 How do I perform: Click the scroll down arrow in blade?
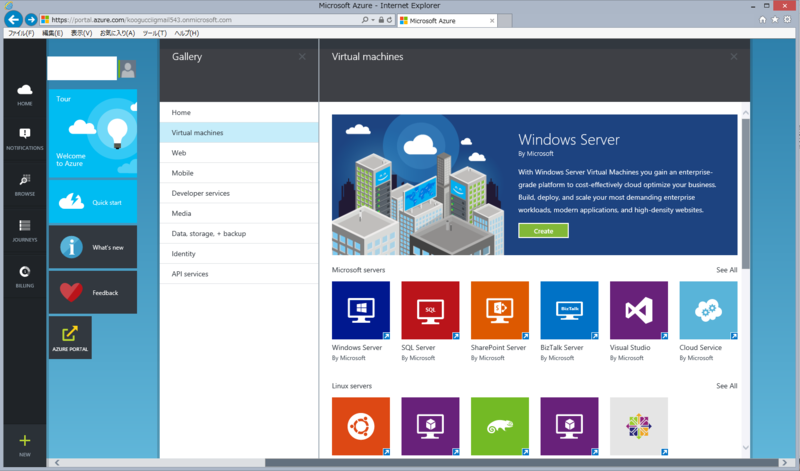745,448
